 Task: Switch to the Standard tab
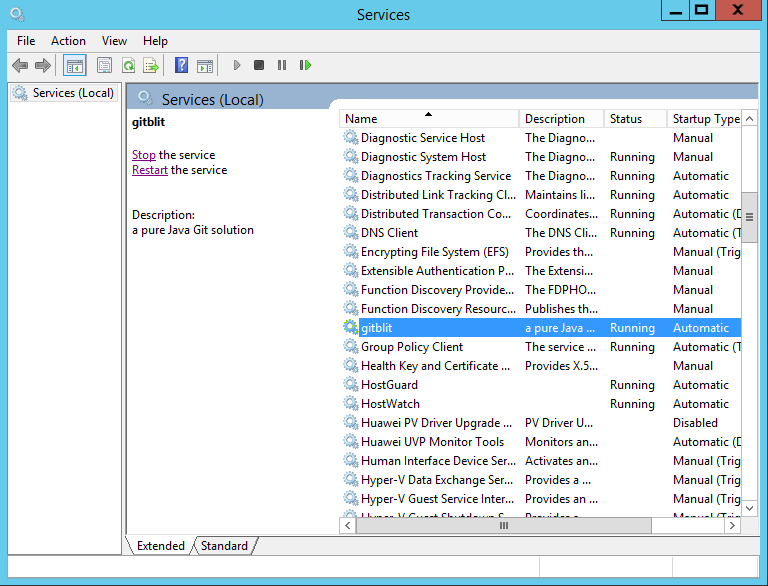[224, 546]
